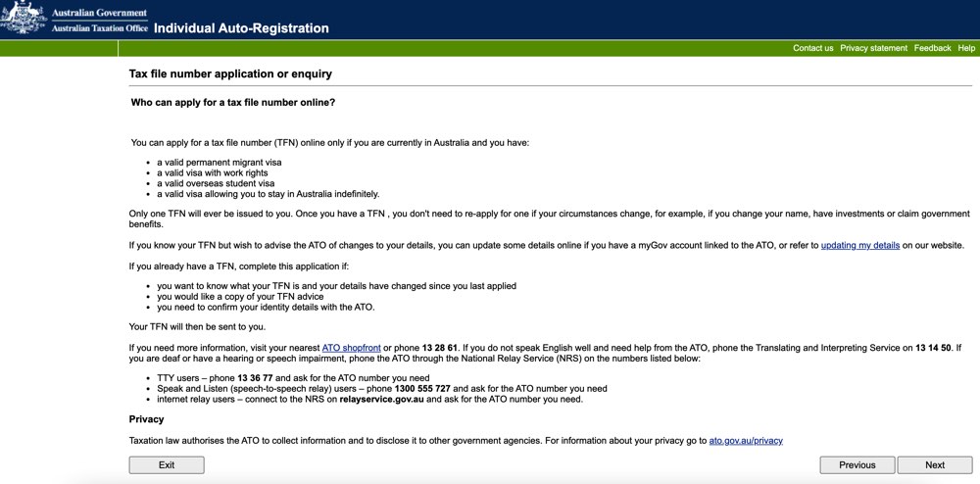Click the 'Tax file number application or enquiry' heading

(230, 73)
